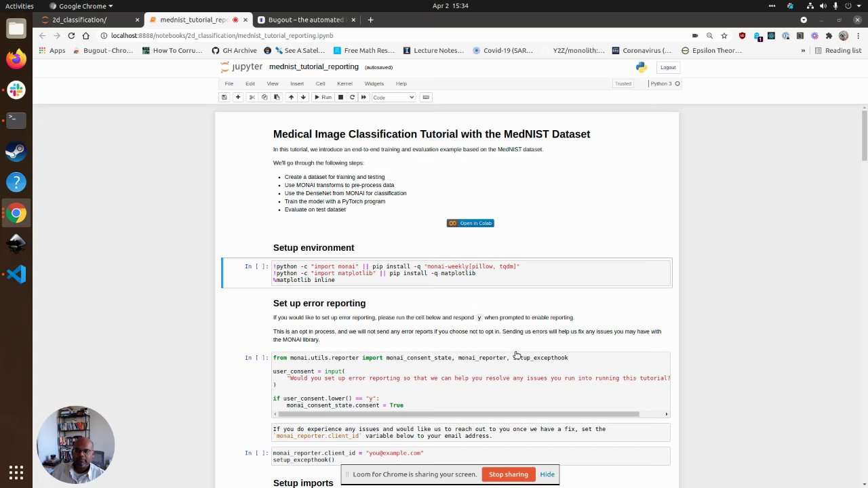
Task: Click Stop sharing in Loom bar
Action: coord(509,474)
